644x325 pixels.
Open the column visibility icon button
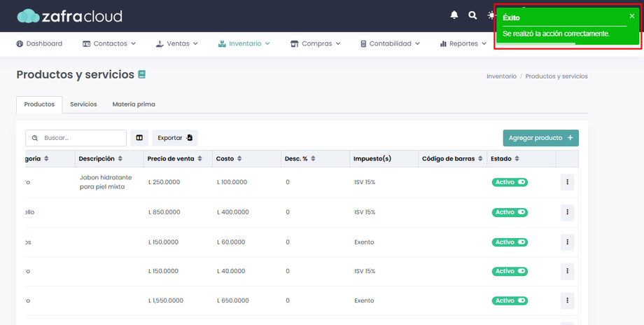pos(139,138)
